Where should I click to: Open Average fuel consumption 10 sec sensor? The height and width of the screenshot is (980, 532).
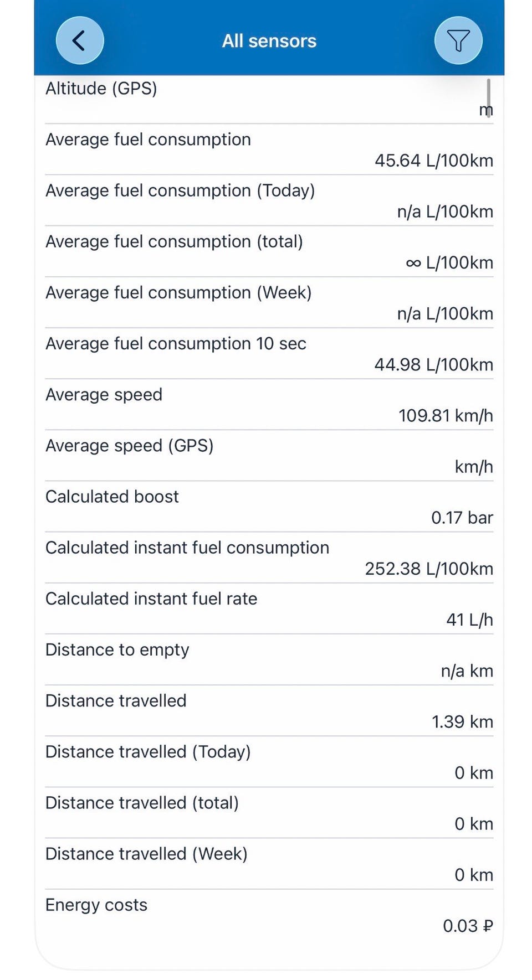(269, 353)
